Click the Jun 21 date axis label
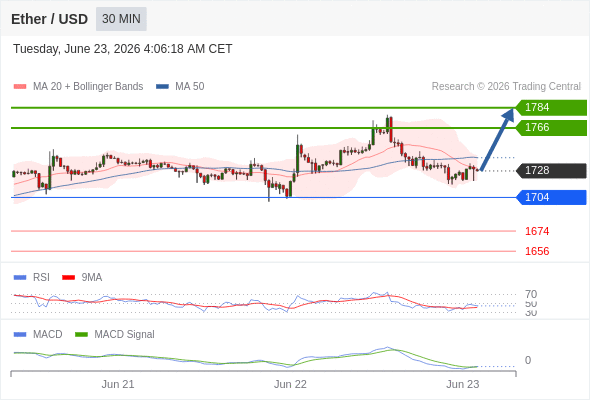 [118, 384]
